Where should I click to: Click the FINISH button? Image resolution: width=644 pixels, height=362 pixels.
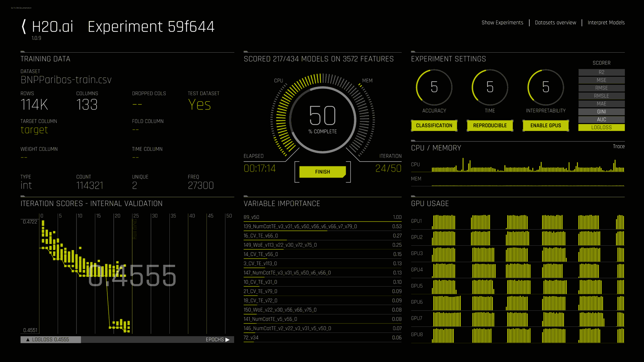click(x=322, y=172)
